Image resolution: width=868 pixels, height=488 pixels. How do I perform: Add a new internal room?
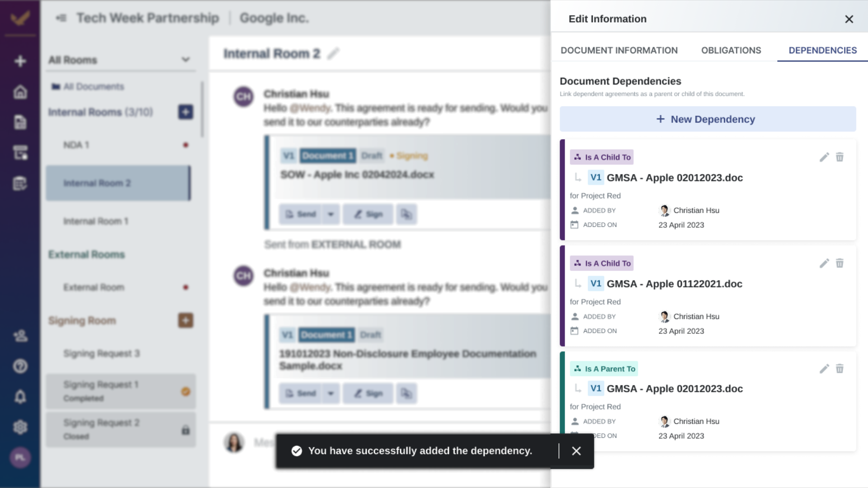pos(185,112)
